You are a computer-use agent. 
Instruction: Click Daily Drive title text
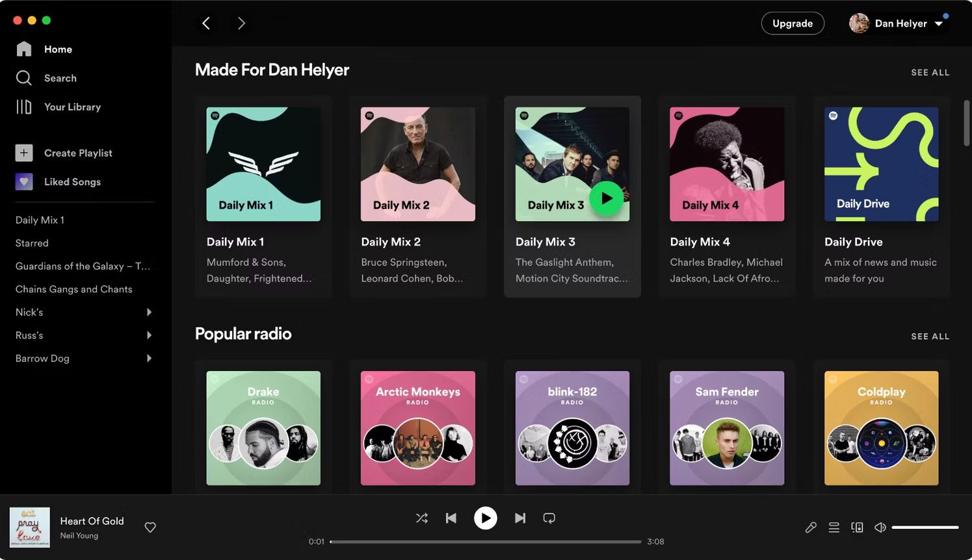coord(854,242)
